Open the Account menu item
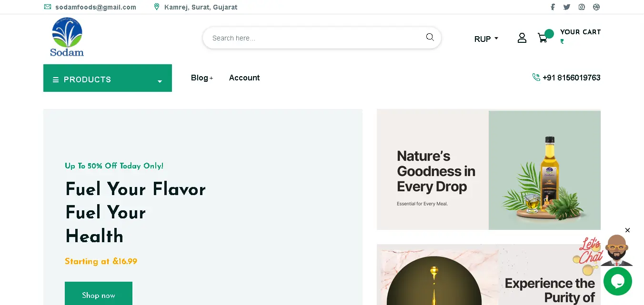 pyautogui.click(x=244, y=78)
